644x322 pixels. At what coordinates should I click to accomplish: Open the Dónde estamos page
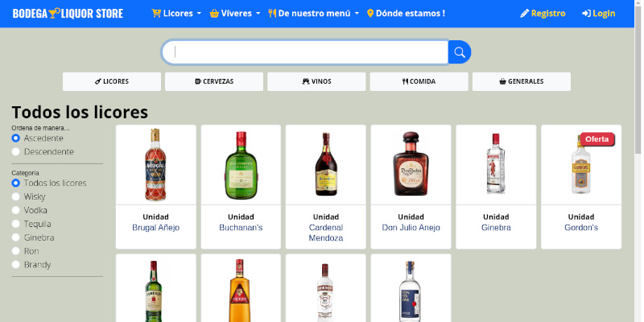[x=406, y=13]
